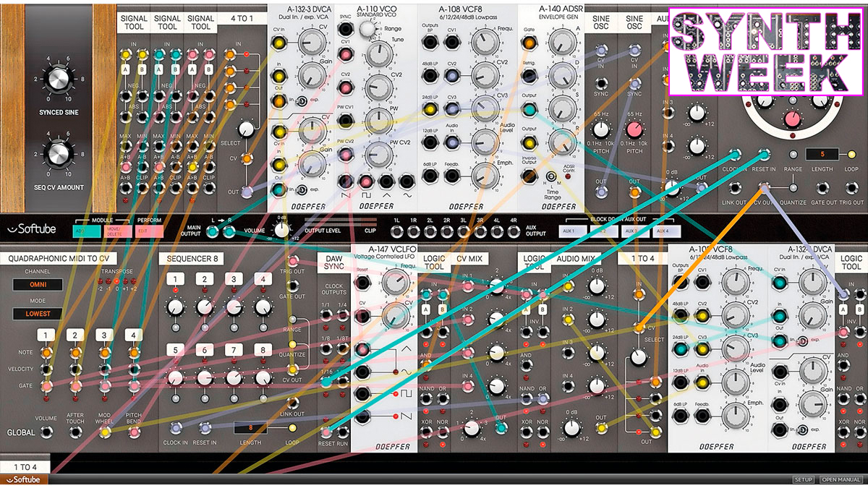Select the Sequencer 8 Clock In jack
Viewport: 868px width, 488px height.
click(x=175, y=427)
